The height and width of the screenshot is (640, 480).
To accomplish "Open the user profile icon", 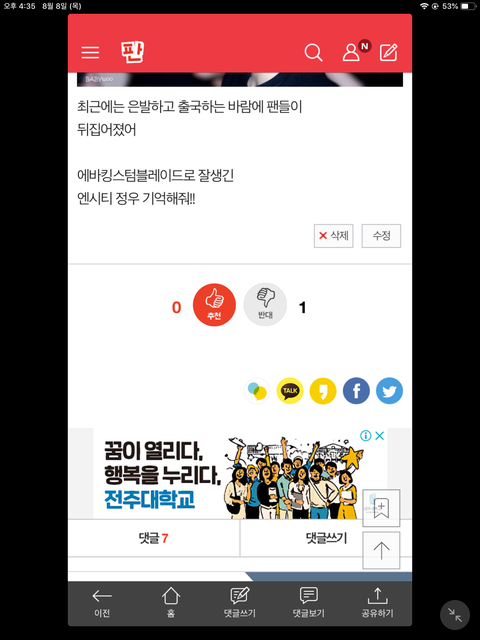I will (x=351, y=53).
